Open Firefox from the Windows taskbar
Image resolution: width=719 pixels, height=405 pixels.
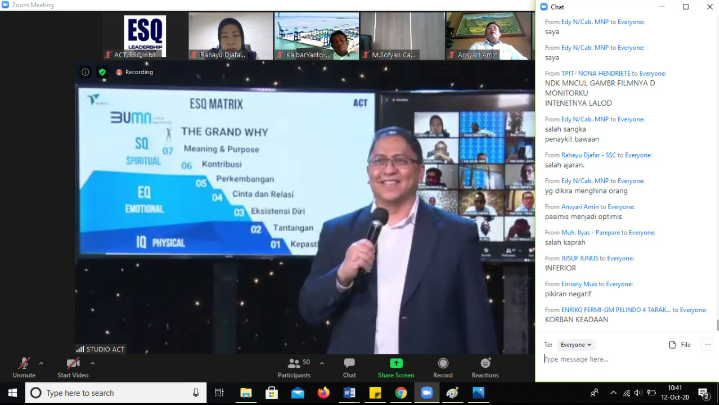(x=323, y=393)
